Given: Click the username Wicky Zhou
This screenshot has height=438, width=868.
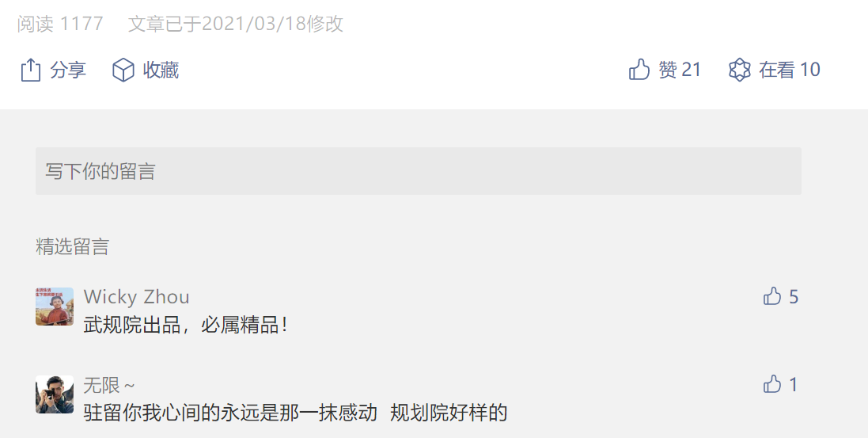Looking at the screenshot, I should coord(136,296).
